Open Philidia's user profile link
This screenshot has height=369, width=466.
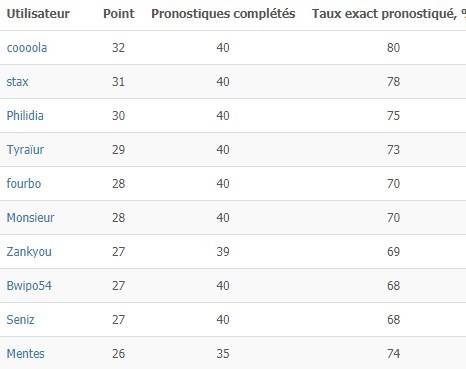click(x=25, y=116)
